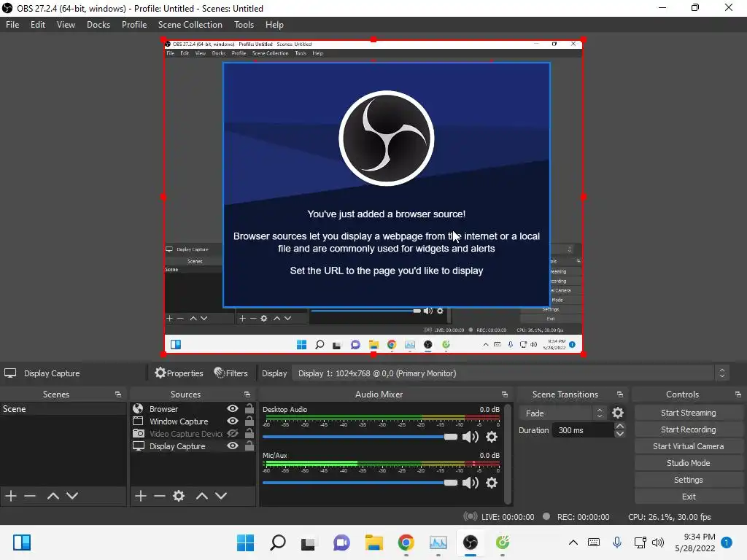Click Start Streaming button
Image resolution: width=747 pixels, height=560 pixels.
[689, 413]
